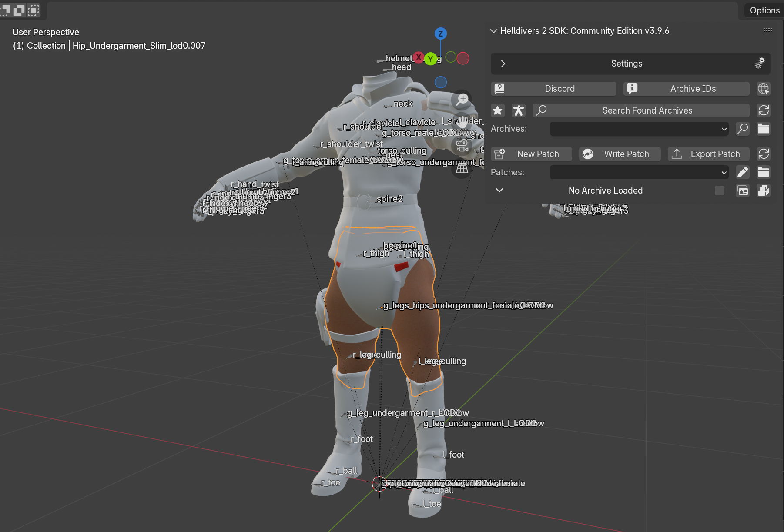Click the 'spine2' bone label
The image size is (784, 532).
389,199
